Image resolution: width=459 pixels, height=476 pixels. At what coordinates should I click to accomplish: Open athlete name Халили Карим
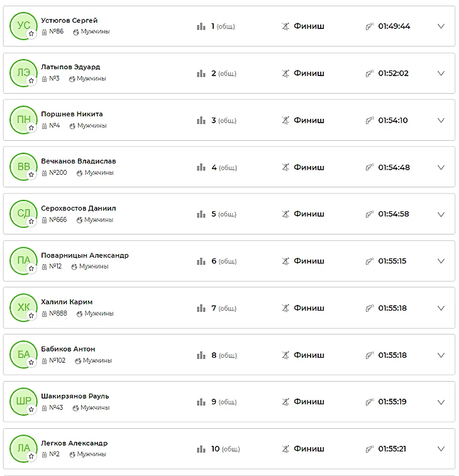pyautogui.click(x=67, y=302)
